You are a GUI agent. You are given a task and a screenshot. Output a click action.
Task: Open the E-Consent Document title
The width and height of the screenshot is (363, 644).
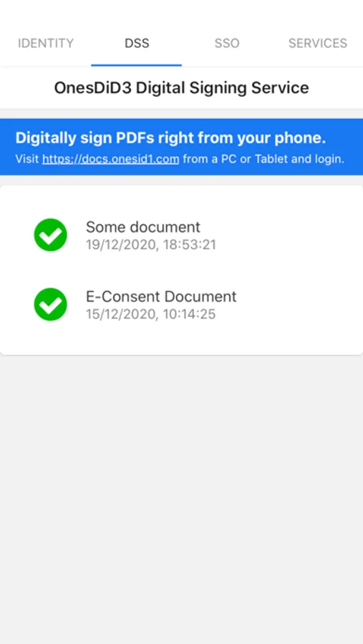[161, 296]
